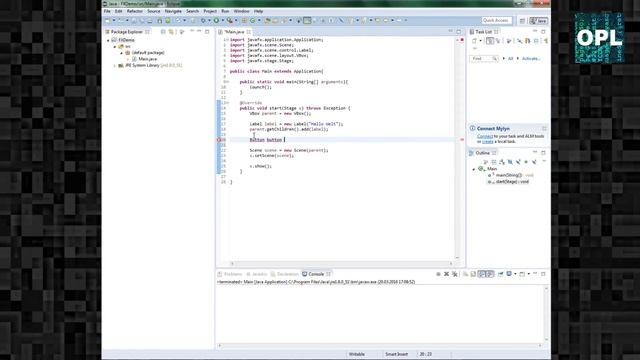Viewport: 640px width, 360px height.
Task: Open the Window menu
Action: [241, 11]
